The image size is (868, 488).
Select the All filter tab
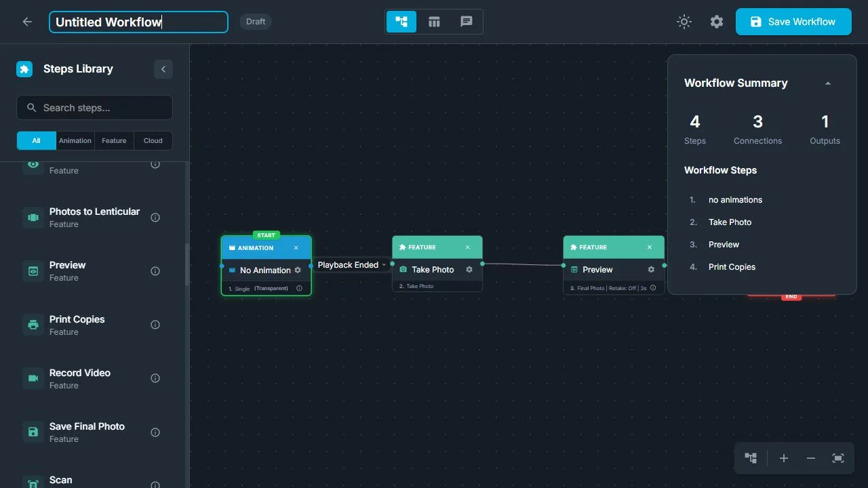[x=36, y=141]
